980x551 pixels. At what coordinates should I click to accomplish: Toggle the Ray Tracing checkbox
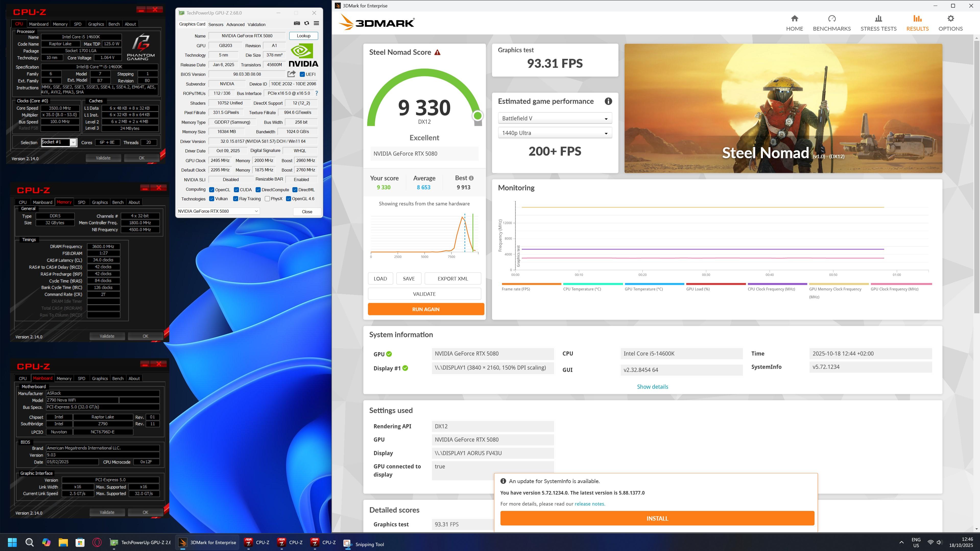tap(236, 199)
